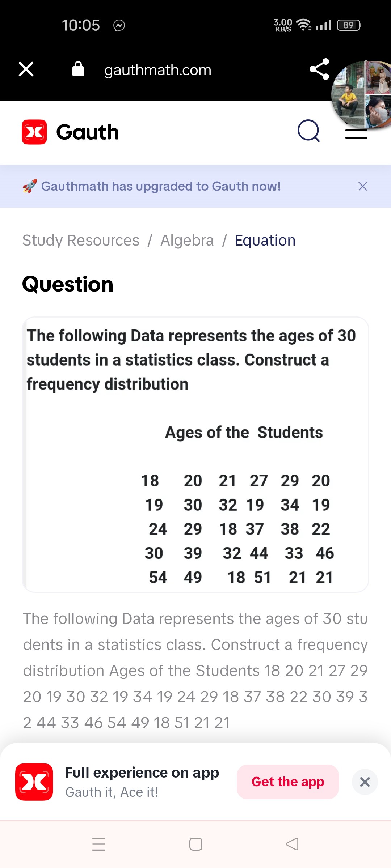Viewport: 391px width, 868px height.
Task: Tap the Gauth app icon in bottom banner
Action: coord(34,782)
